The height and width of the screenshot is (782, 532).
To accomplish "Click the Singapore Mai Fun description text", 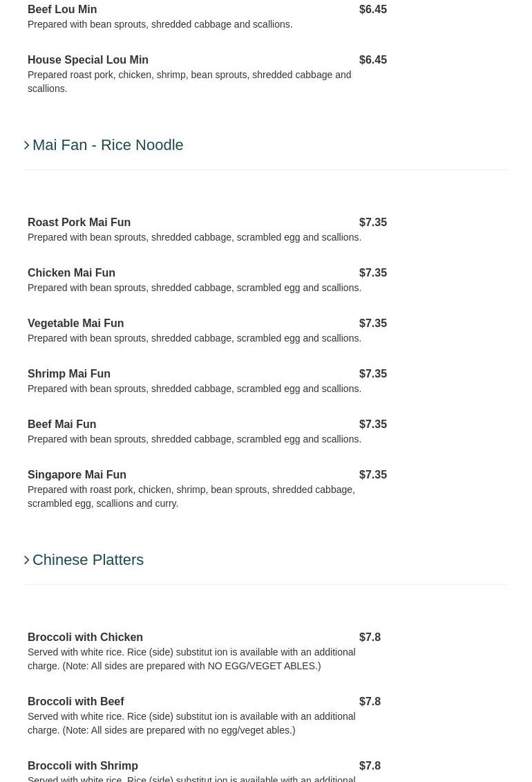I will (191, 496).
